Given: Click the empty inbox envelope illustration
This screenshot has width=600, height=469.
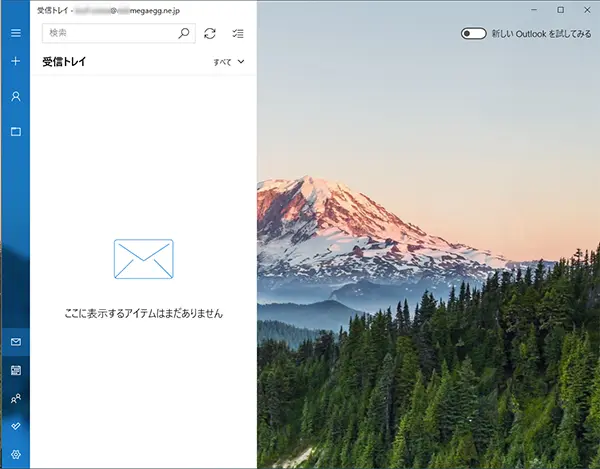Looking at the screenshot, I should point(143,259).
